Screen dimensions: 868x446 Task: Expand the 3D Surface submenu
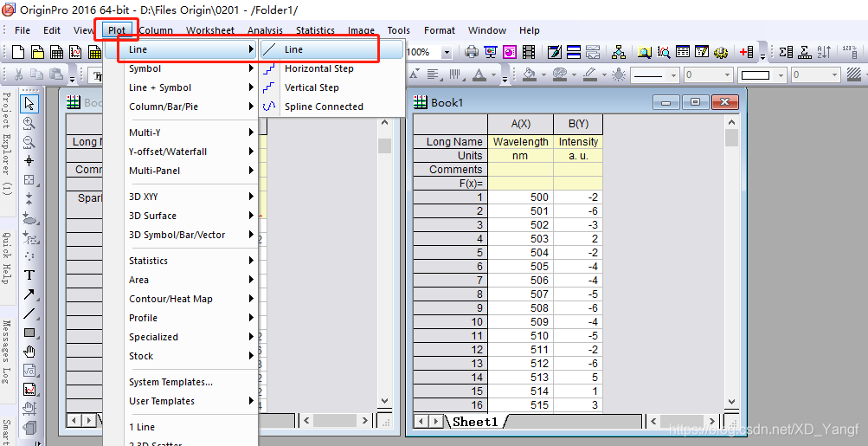click(191, 216)
